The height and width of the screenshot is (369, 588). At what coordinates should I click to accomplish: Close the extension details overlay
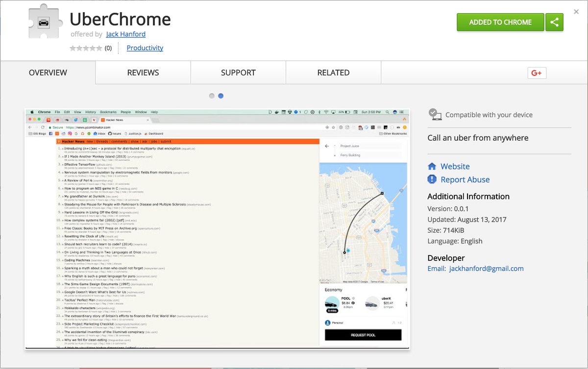(576, 12)
